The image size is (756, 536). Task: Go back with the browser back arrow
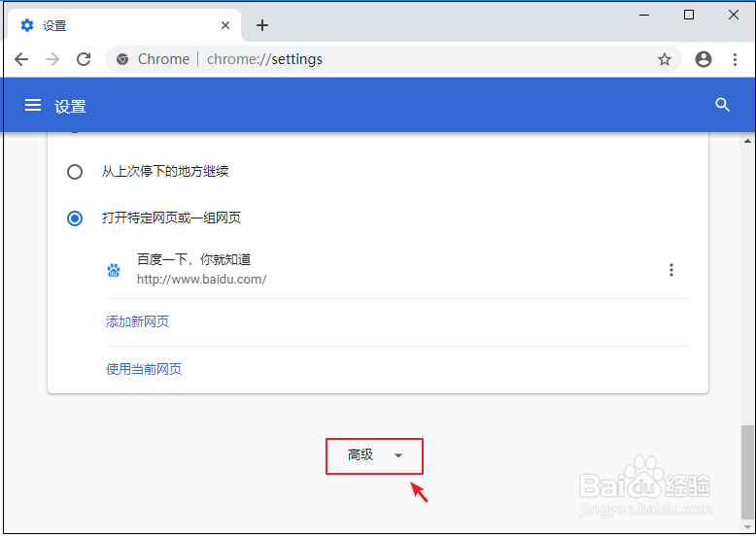(x=21, y=59)
